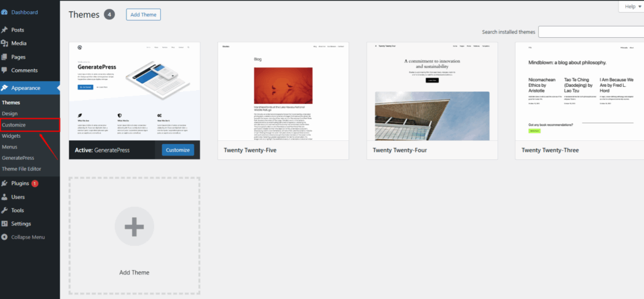Click the Comments speech bubble icon
644x299 pixels.
click(4, 71)
